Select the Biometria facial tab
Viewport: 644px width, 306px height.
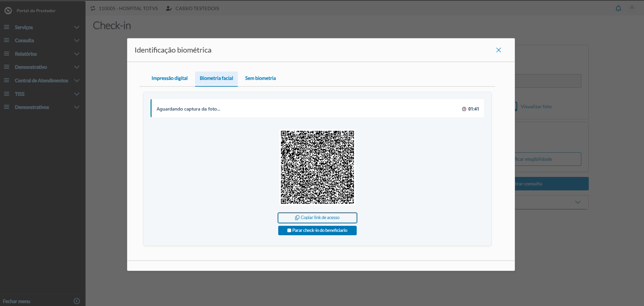[216, 79]
